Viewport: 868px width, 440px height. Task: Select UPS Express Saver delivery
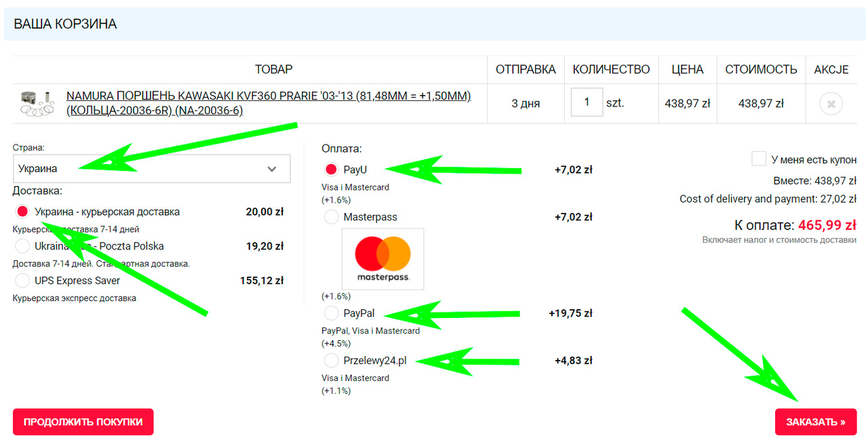(x=22, y=281)
